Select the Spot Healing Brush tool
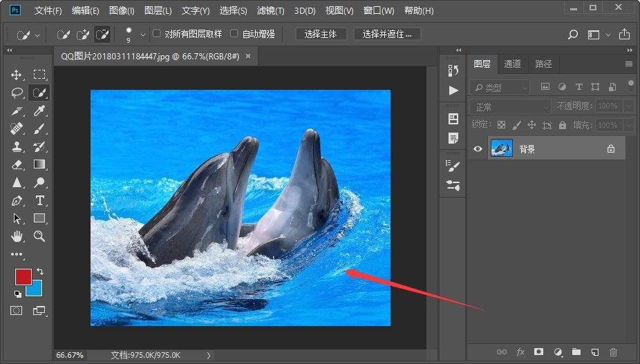The height and width of the screenshot is (364, 640). 17,128
